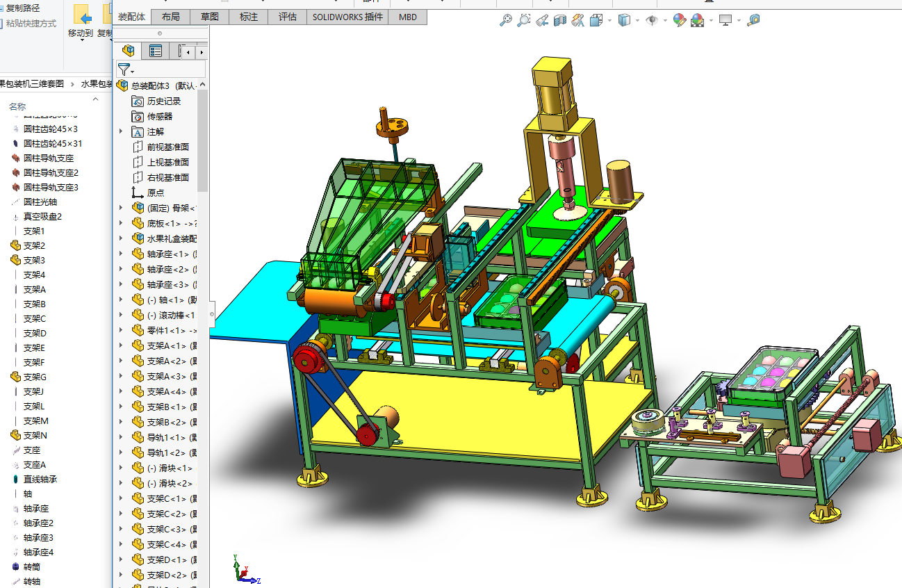Expand the 支架A<1> component node
The height and width of the screenshot is (588, 902).
(x=120, y=346)
